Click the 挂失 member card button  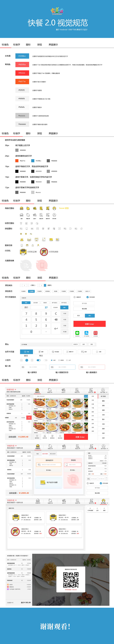click(84, 352)
